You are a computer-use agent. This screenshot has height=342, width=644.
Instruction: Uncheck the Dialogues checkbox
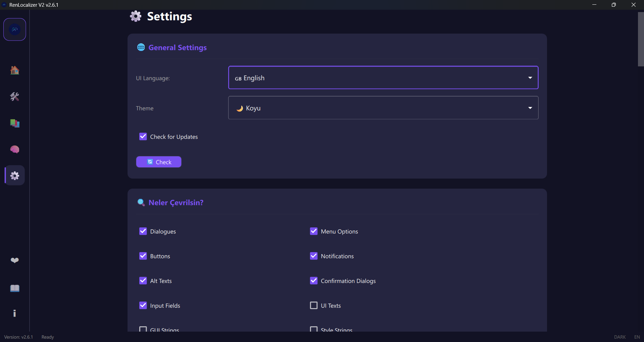pyautogui.click(x=143, y=231)
